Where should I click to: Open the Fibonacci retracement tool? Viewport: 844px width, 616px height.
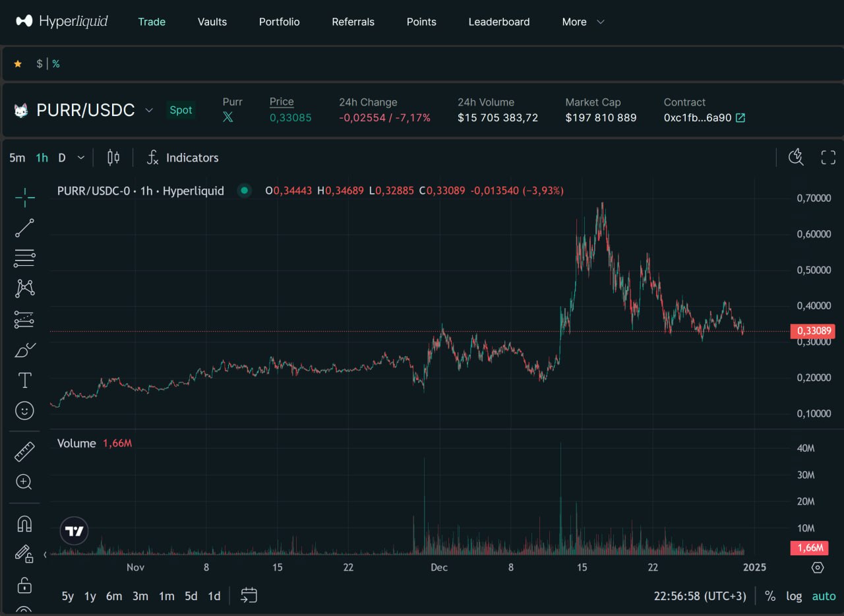coord(24,258)
